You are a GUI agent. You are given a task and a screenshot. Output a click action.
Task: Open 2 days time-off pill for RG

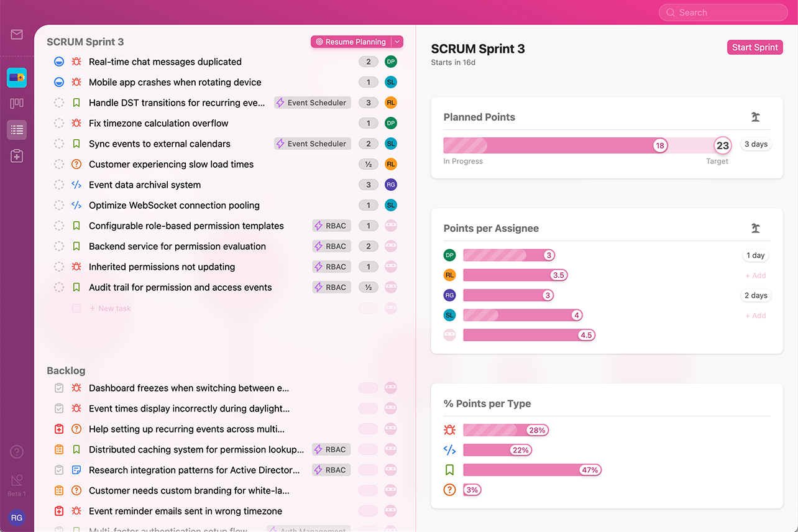point(756,295)
